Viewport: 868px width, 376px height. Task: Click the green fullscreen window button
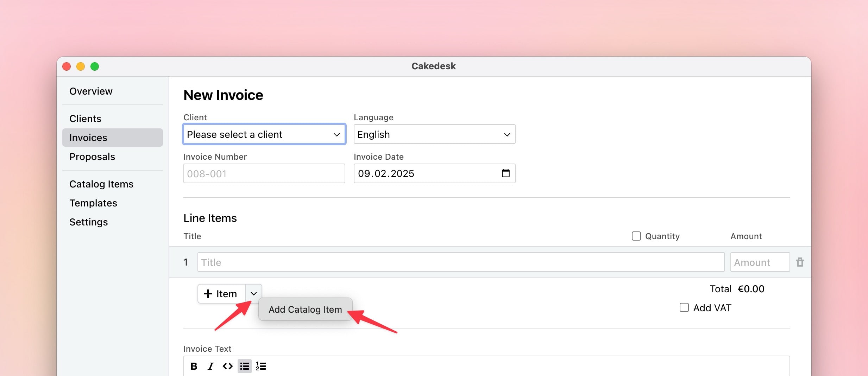point(95,66)
